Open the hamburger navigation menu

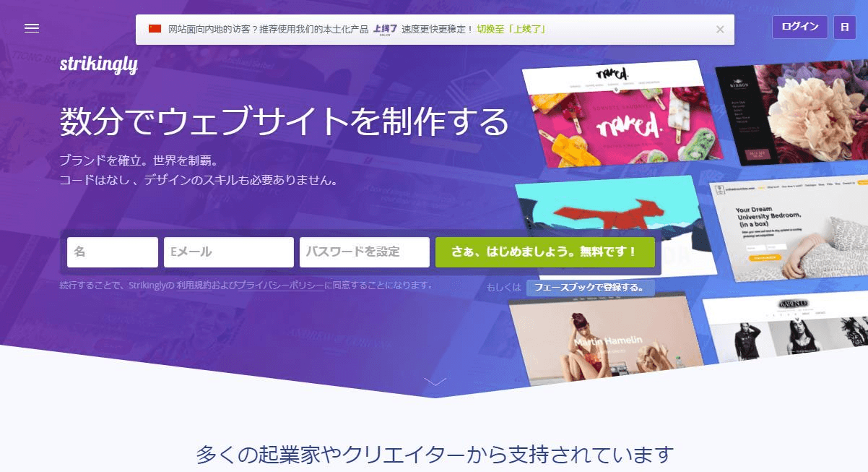pos(32,28)
